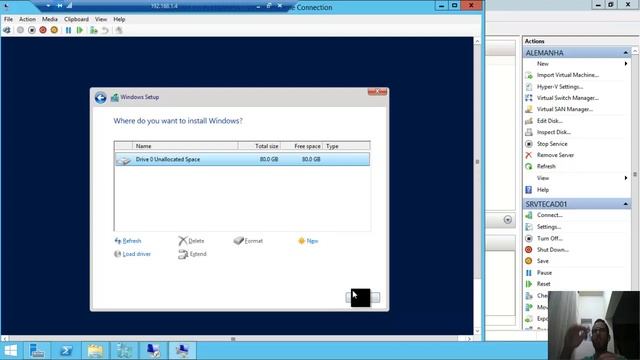640x360 pixels.
Task: Click the Type column header
Action: pyautogui.click(x=346, y=146)
